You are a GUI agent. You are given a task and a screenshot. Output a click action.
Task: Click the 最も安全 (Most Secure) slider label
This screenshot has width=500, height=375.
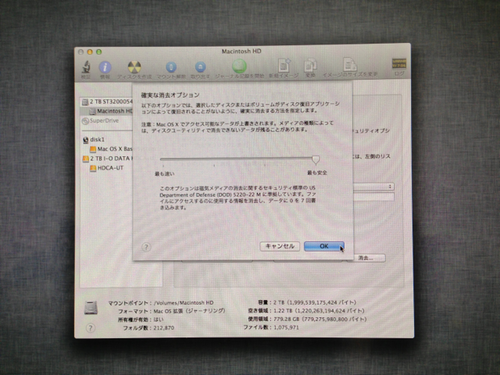point(317,173)
